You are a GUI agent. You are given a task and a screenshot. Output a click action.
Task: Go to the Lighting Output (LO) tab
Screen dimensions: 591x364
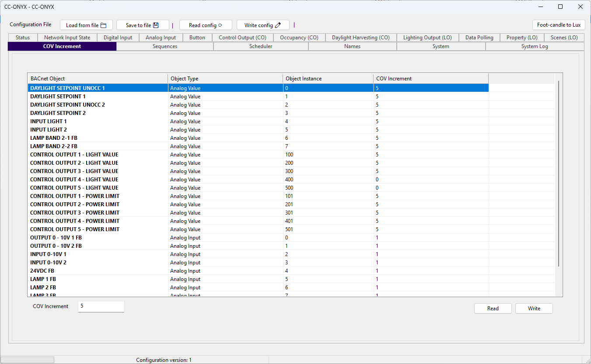click(x=427, y=38)
